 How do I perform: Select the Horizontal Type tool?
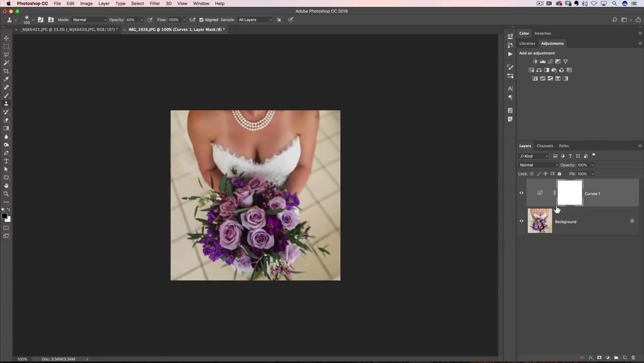(x=6, y=161)
